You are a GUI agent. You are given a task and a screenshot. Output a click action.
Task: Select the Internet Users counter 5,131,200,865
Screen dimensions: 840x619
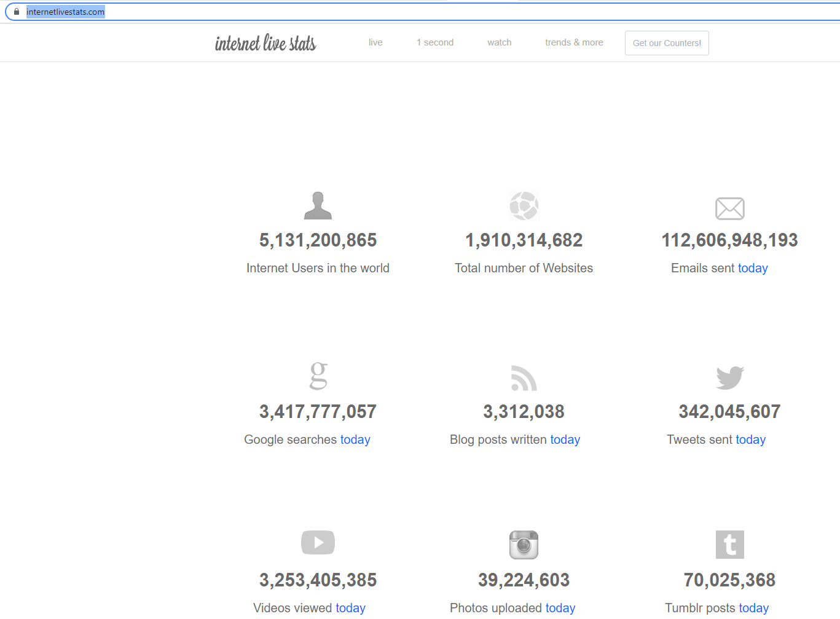[318, 240]
